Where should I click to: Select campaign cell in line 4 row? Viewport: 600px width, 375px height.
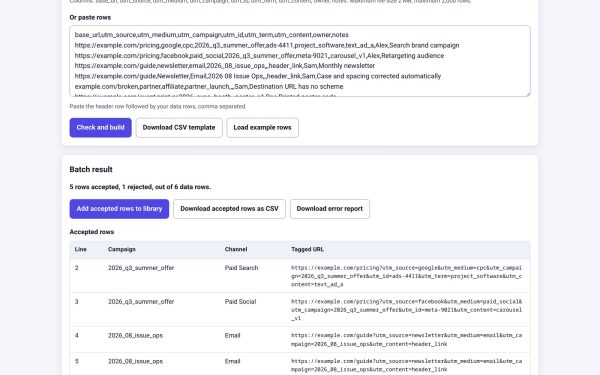[135, 336]
